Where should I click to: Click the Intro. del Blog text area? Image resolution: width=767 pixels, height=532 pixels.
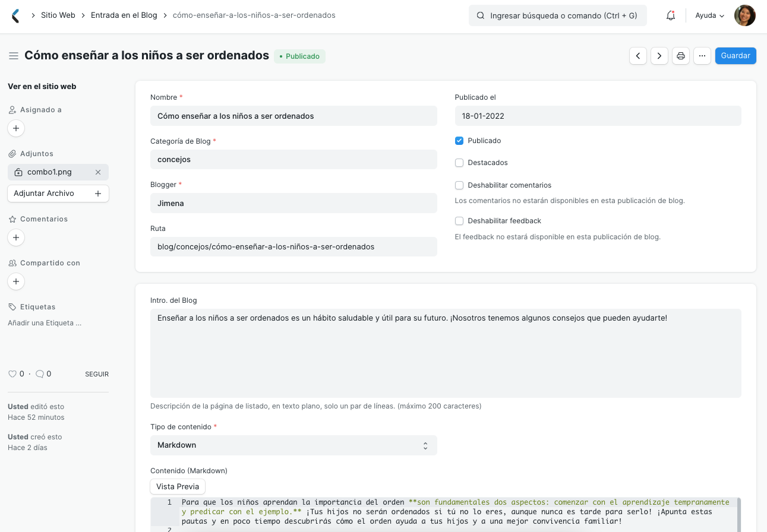(x=446, y=353)
